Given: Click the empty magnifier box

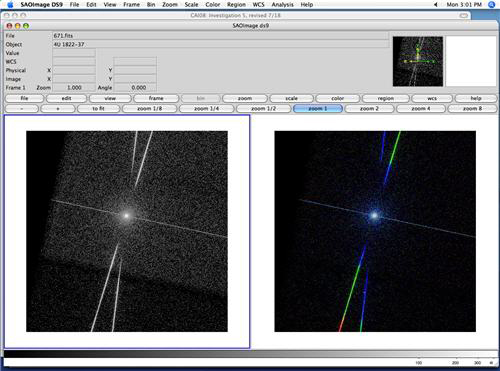Looking at the screenshot, I should tap(471, 61).
